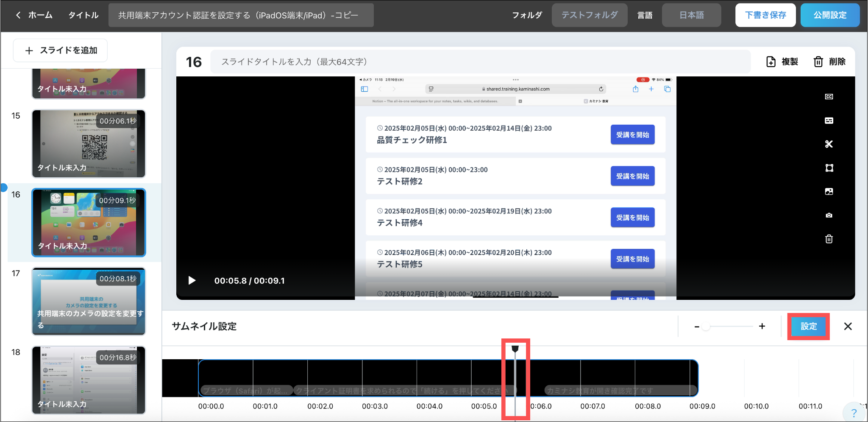This screenshot has height=422, width=868.
Task: Close the サムネイル設定 panel
Action: (848, 326)
